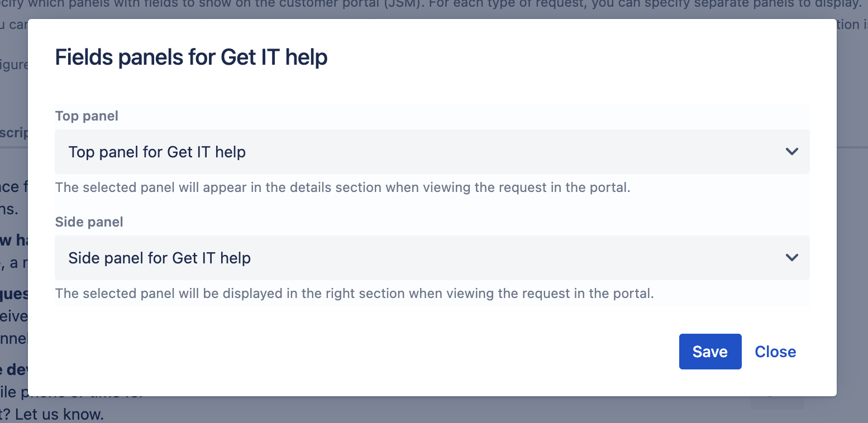Screen dimensions: 868x423
Task: Click the dimmed customer portal text above the dialog
Action: 434,7
